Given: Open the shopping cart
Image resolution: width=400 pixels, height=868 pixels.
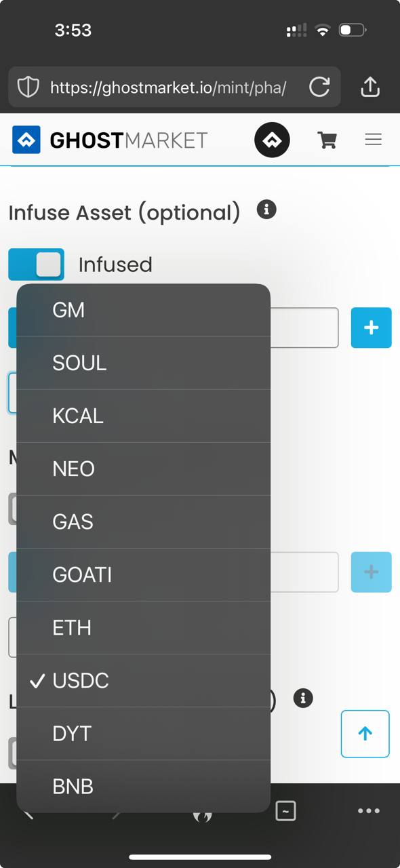Looking at the screenshot, I should coord(327,140).
